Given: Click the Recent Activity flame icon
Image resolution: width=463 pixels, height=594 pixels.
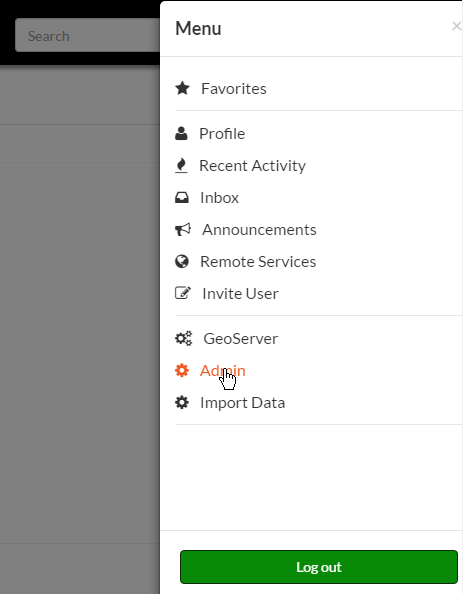Looking at the screenshot, I should click(181, 166).
